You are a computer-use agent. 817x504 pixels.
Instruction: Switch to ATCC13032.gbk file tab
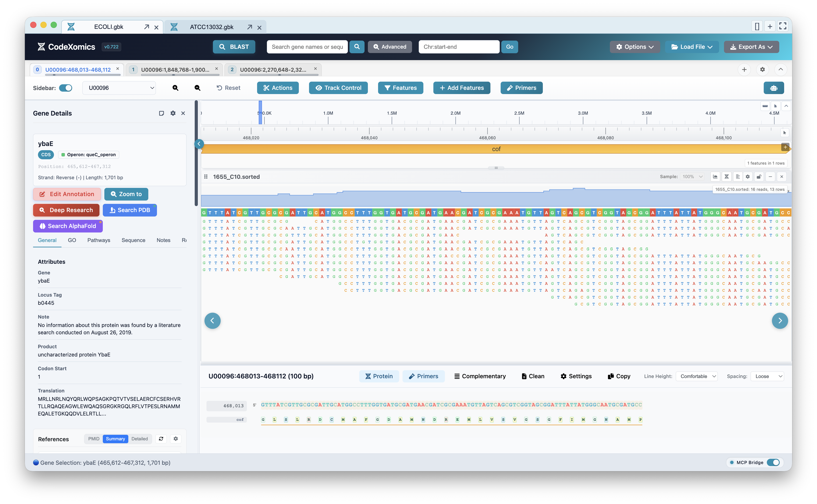pyautogui.click(x=212, y=27)
